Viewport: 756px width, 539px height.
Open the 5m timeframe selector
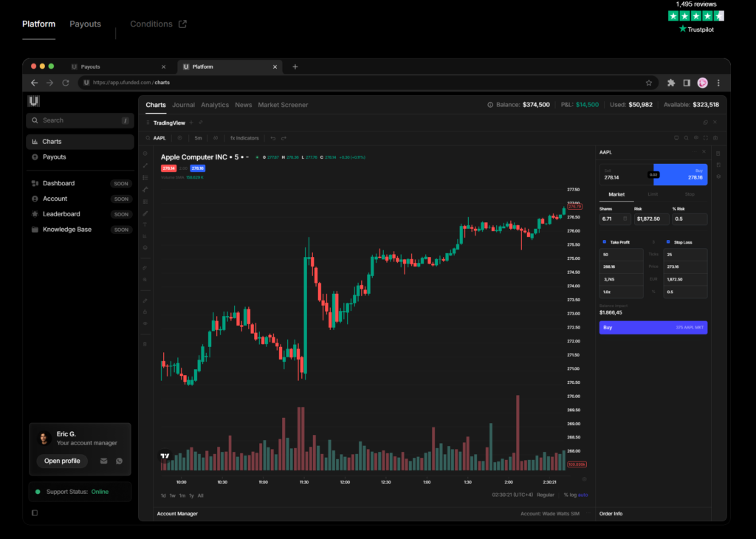(198, 138)
